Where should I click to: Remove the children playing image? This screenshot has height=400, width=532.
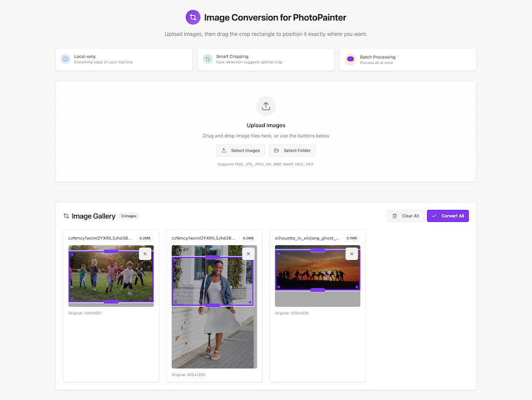point(145,254)
